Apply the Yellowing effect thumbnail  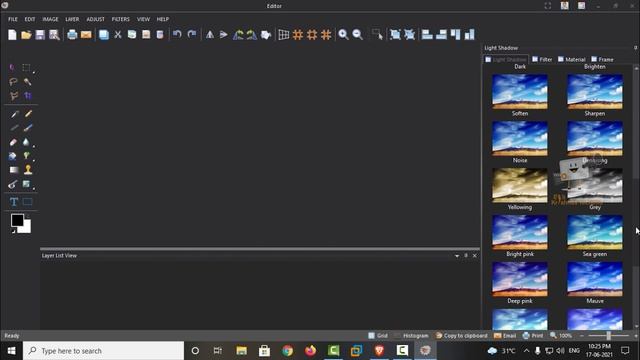pos(520,186)
